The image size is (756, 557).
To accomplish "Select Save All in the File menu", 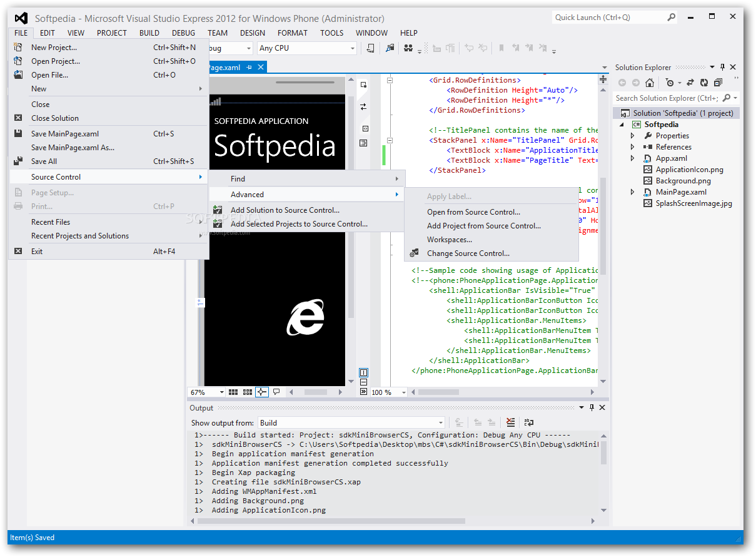I will (x=109, y=161).
